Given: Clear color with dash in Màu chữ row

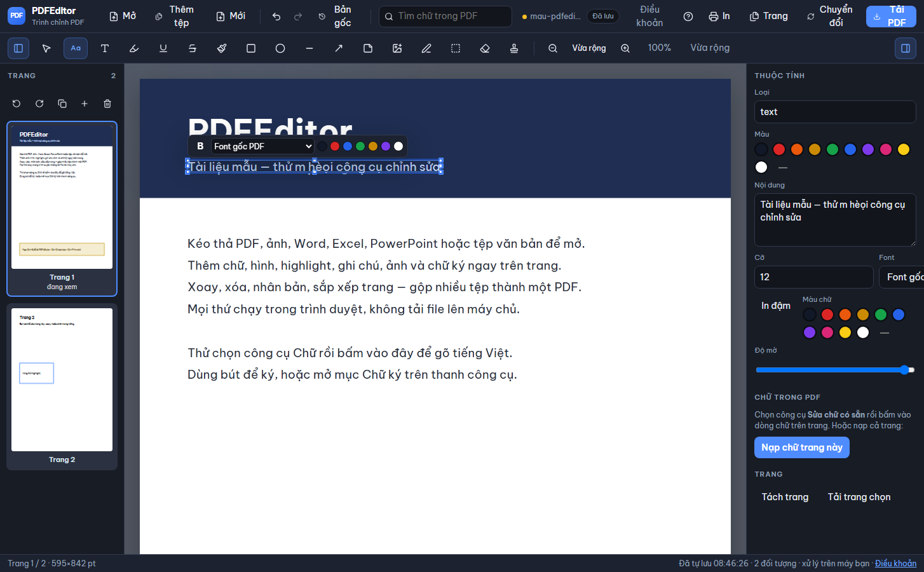Looking at the screenshot, I should (x=885, y=332).
